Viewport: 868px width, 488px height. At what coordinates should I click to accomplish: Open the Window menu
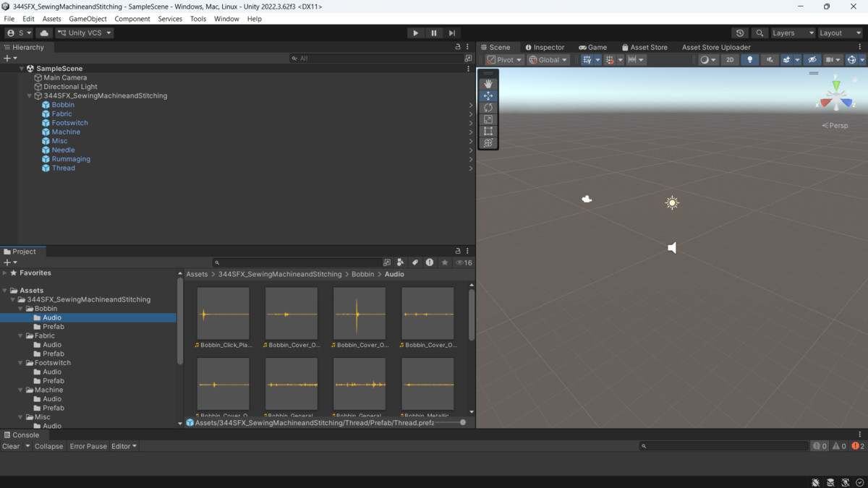click(226, 19)
